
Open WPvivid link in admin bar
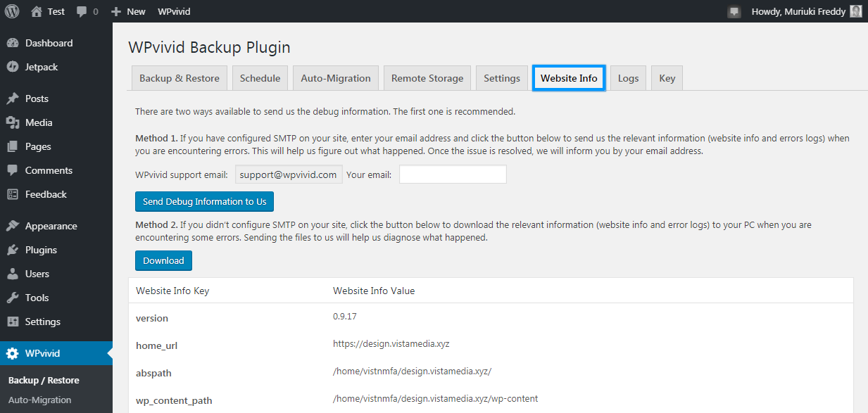[174, 11]
